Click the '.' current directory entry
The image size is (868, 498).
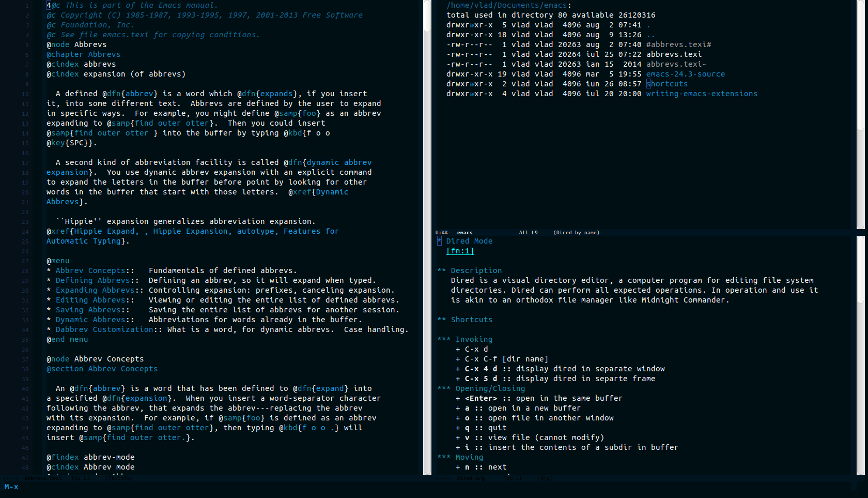(x=648, y=25)
